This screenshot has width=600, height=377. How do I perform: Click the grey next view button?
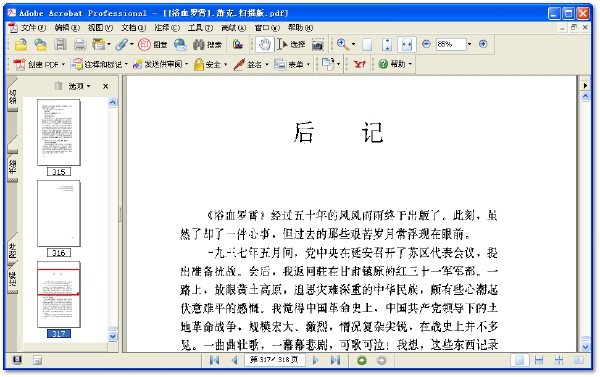[382, 360]
